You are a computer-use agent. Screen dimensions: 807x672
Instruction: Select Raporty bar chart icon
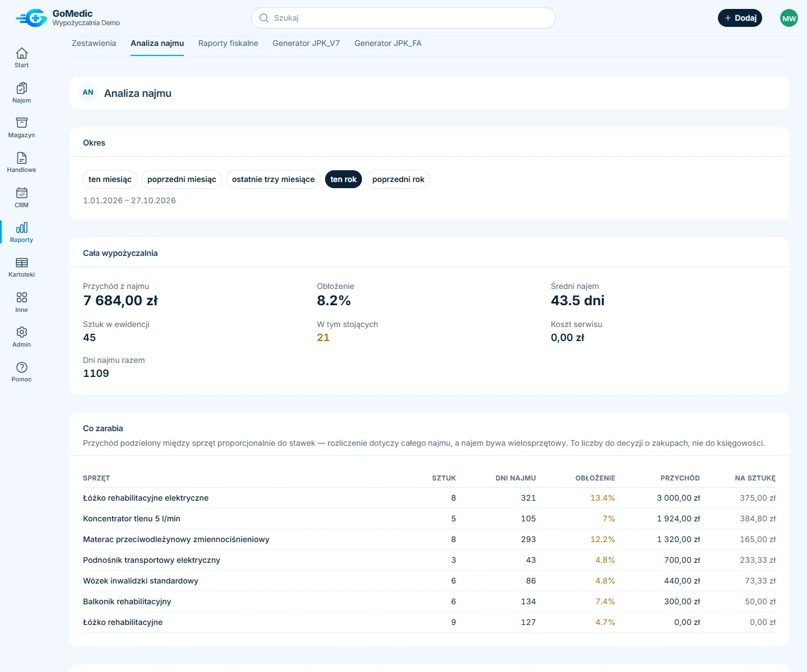click(21, 227)
